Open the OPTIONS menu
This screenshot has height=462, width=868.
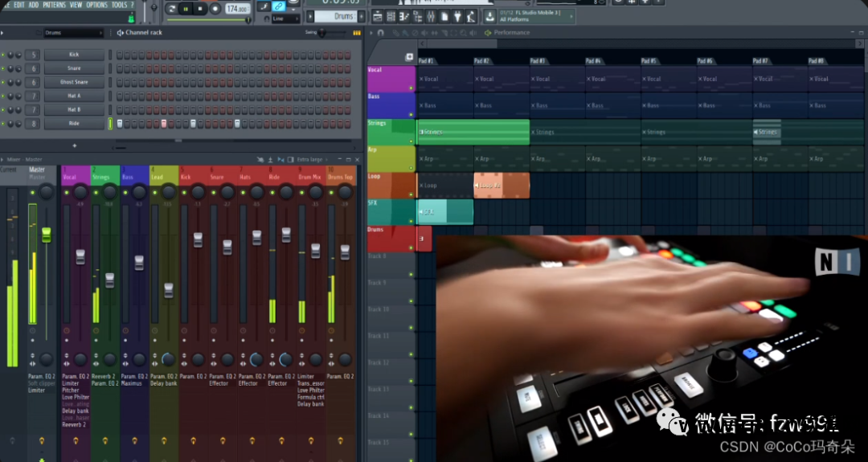click(x=96, y=5)
